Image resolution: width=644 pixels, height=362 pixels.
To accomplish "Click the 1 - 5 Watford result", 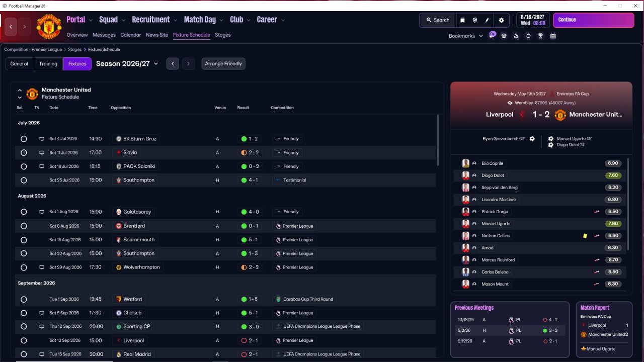I will pos(250,299).
